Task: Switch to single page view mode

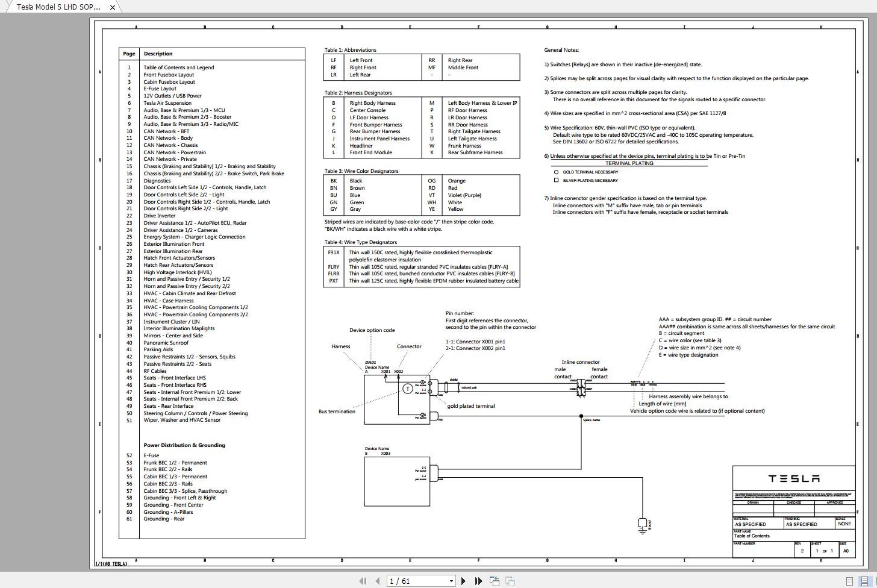Action: pos(849,581)
